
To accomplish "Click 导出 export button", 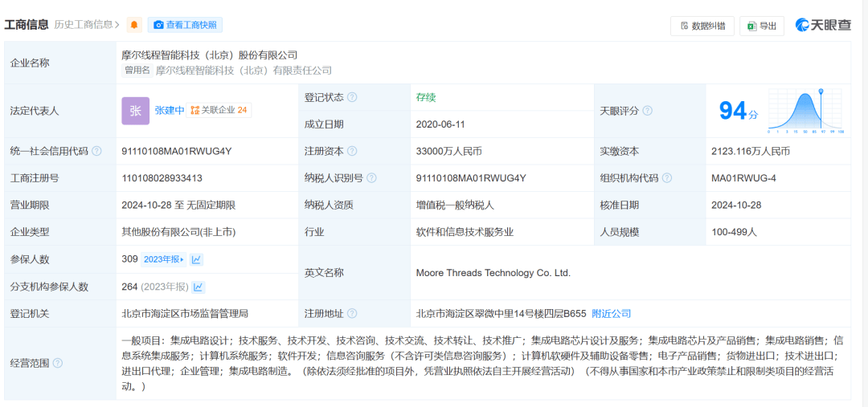I will (762, 26).
